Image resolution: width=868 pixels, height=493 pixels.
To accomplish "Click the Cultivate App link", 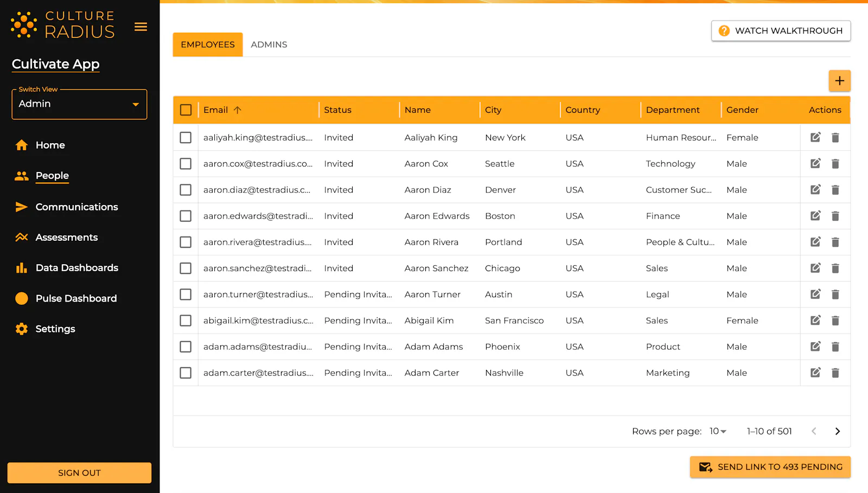I will tap(56, 64).
